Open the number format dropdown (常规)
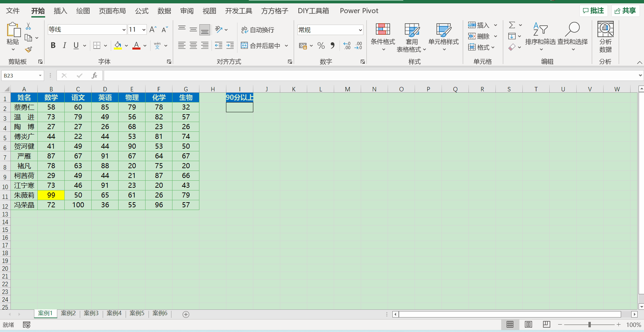This screenshot has width=644, height=332. tap(360, 30)
